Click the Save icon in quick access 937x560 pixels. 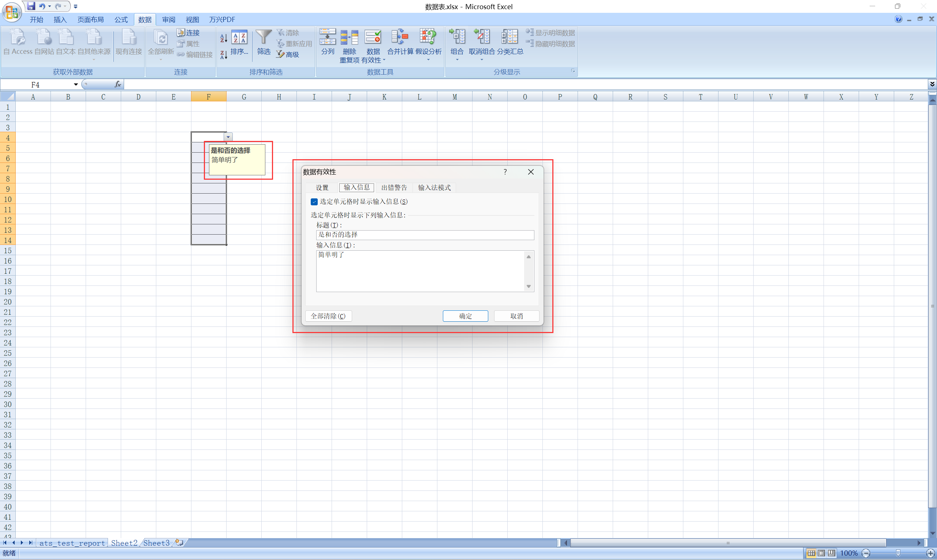click(x=31, y=6)
